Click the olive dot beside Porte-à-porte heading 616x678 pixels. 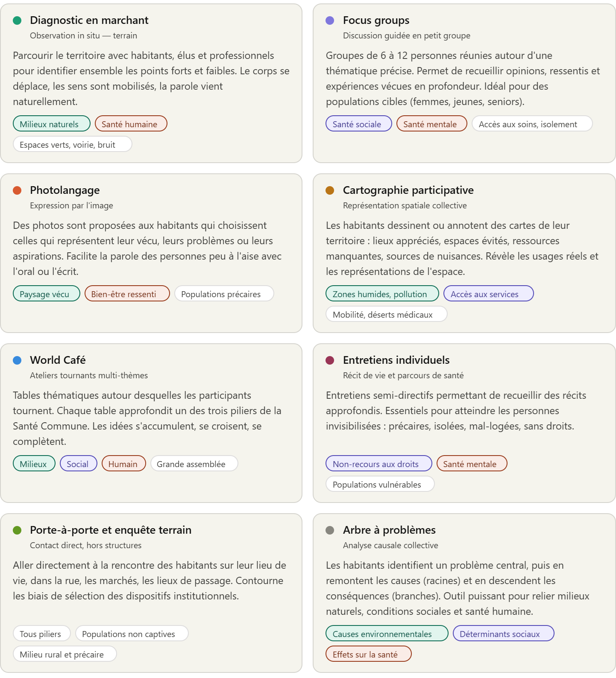pyautogui.click(x=17, y=530)
